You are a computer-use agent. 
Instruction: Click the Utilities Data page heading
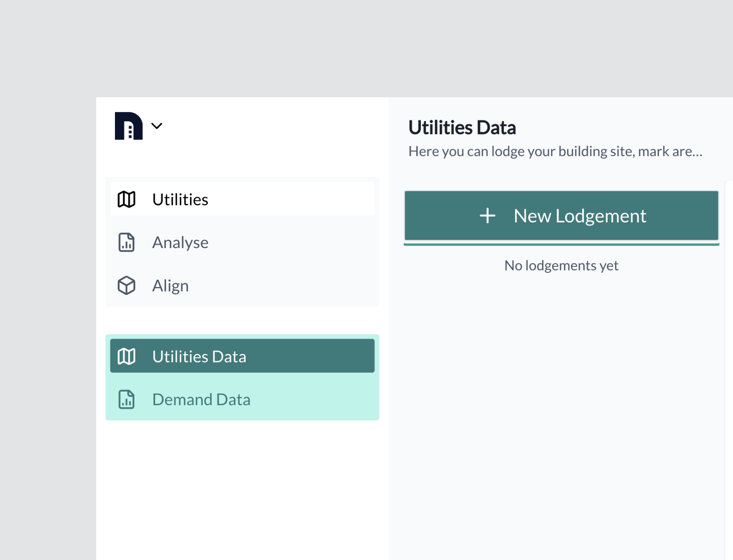pos(462,128)
